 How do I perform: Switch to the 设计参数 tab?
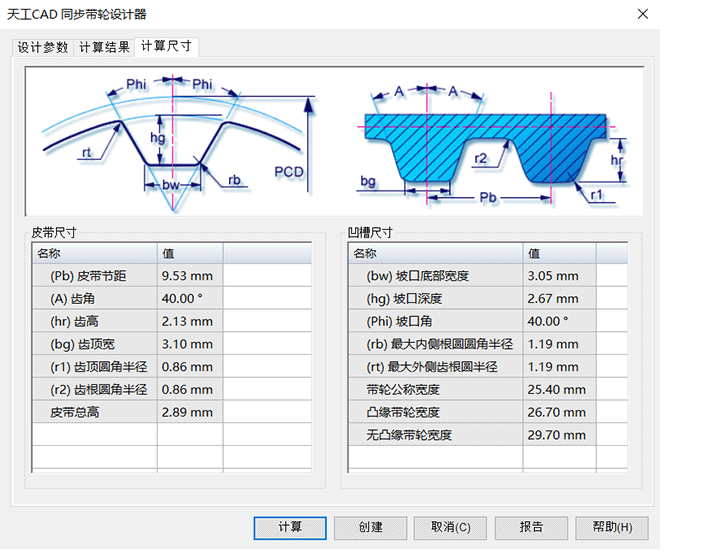coord(43,48)
